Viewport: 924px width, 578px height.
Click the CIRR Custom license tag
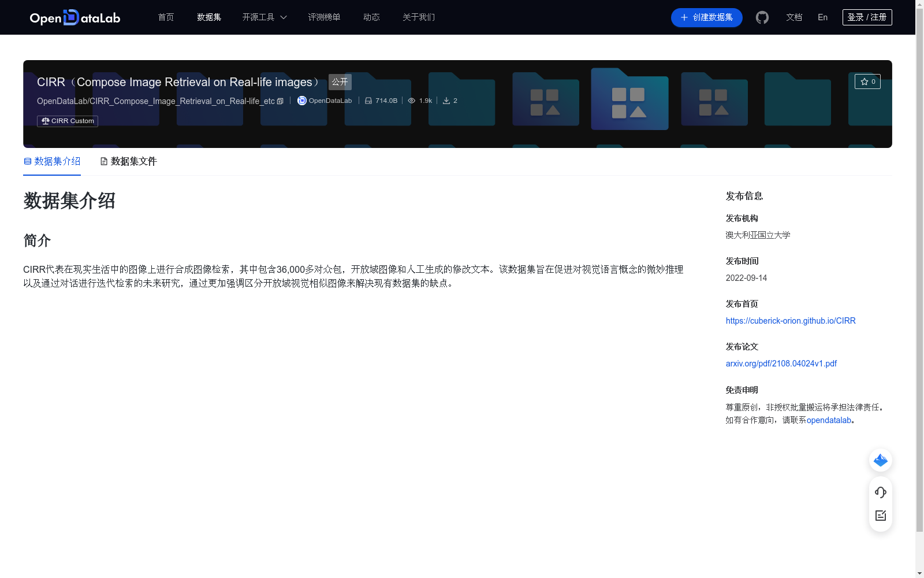click(68, 121)
